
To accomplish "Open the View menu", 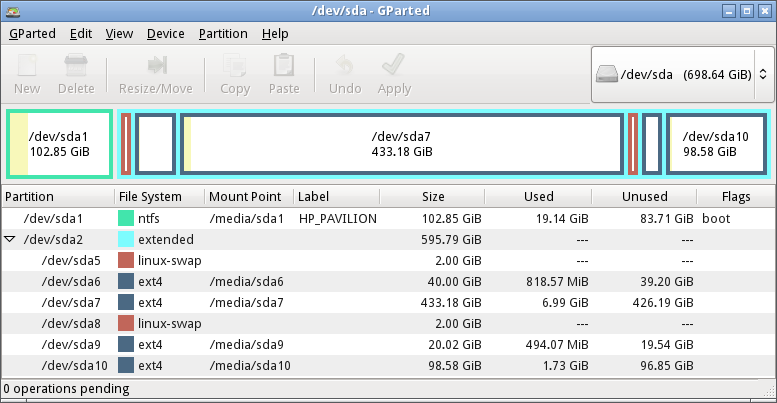I will point(119,34).
